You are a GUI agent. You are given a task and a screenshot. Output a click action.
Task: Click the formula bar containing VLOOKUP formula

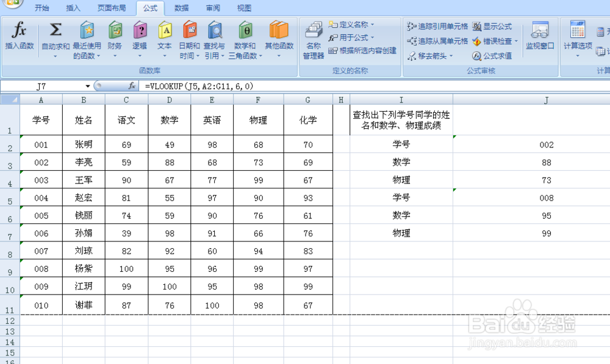point(375,86)
